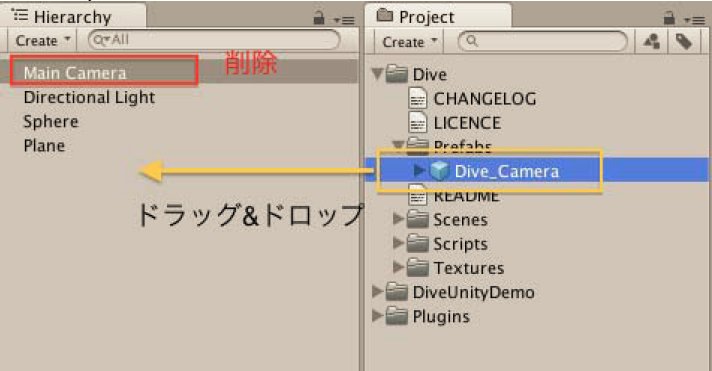Click the Hierarchy search field
Viewport: 712px width, 371px height.
(x=214, y=40)
